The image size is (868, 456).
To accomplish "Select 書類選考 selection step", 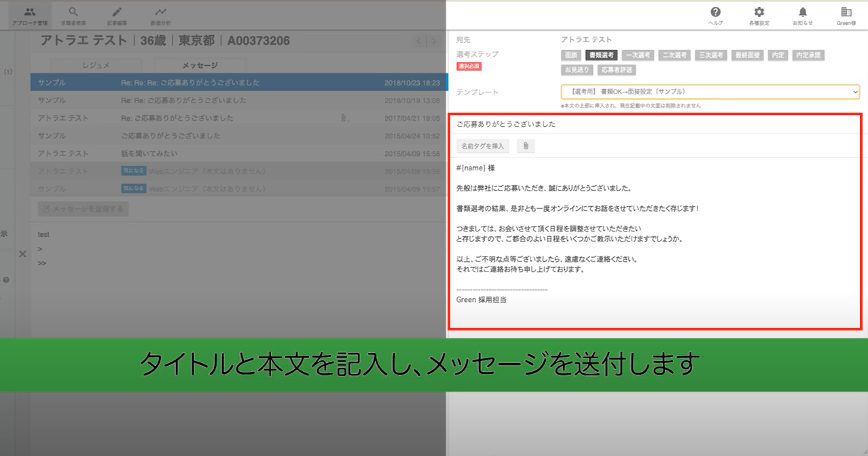I will pos(601,55).
